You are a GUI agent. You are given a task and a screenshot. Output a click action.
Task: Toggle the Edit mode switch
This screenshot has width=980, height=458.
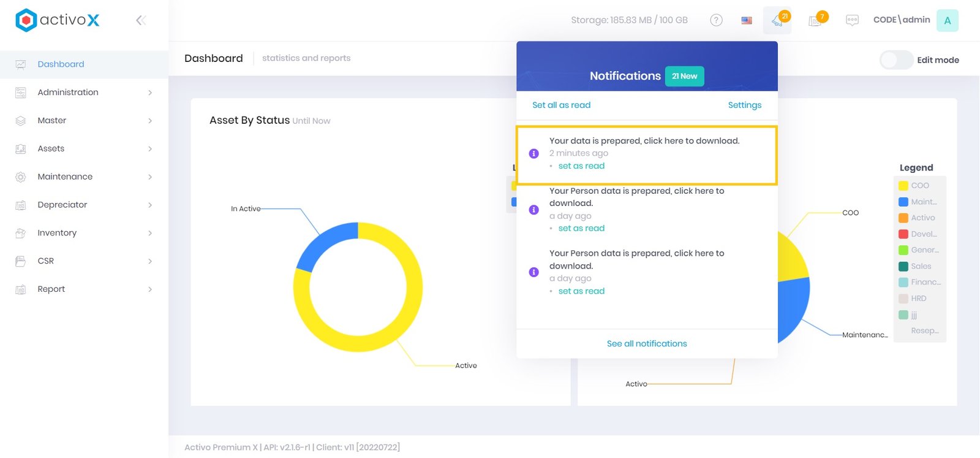[896, 60]
